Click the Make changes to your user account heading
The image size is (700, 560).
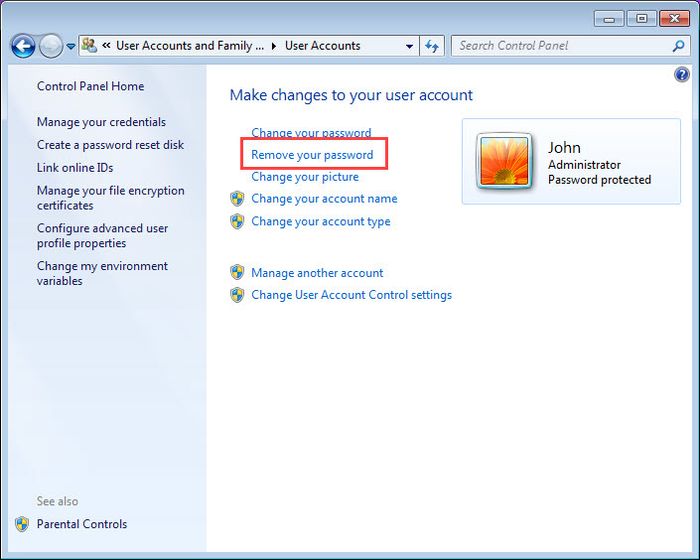pos(351,95)
